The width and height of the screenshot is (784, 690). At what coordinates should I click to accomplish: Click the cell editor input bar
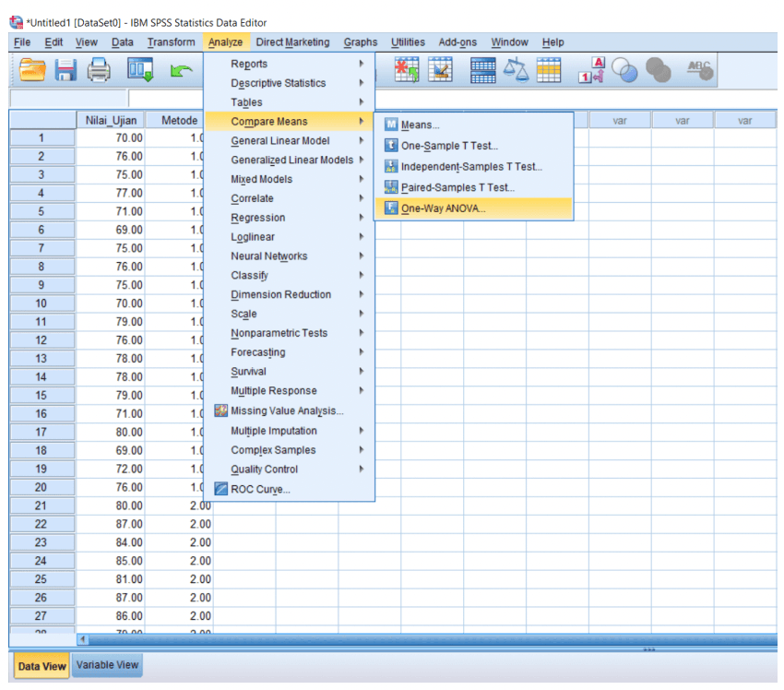[453, 99]
